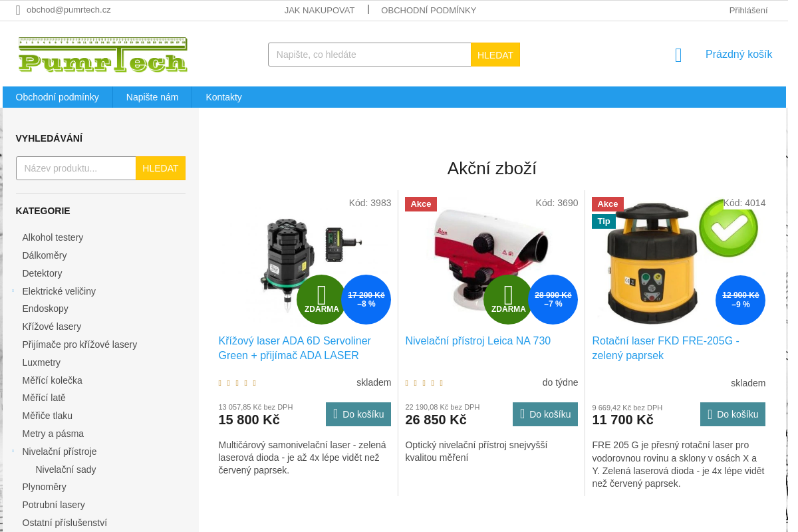Click the star rating under ADA 6D Servoliner
The height and width of the screenshot is (532, 798).
pos(237,383)
